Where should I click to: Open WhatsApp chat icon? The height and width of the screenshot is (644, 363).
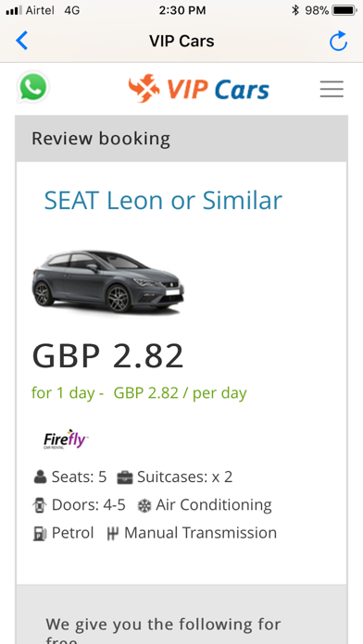coord(33,87)
